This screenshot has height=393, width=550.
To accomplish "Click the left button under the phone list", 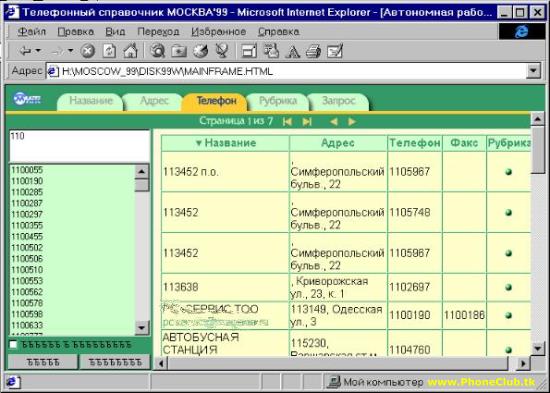I will 43,362.
